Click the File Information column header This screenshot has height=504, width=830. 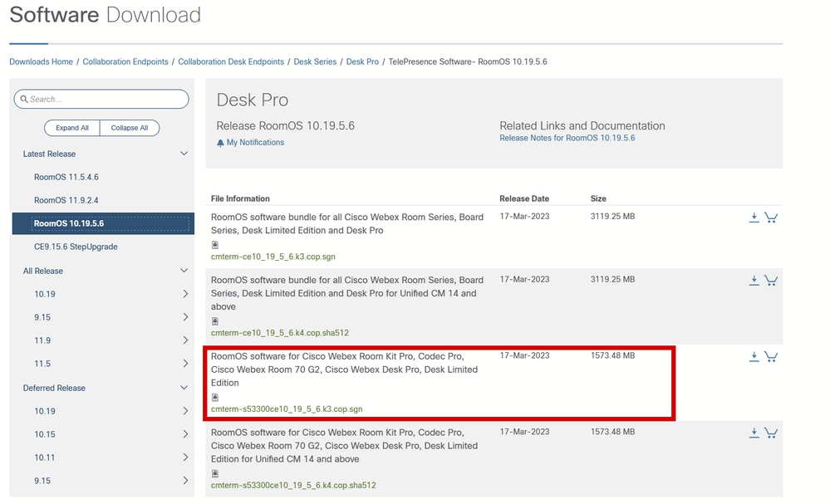tap(240, 198)
